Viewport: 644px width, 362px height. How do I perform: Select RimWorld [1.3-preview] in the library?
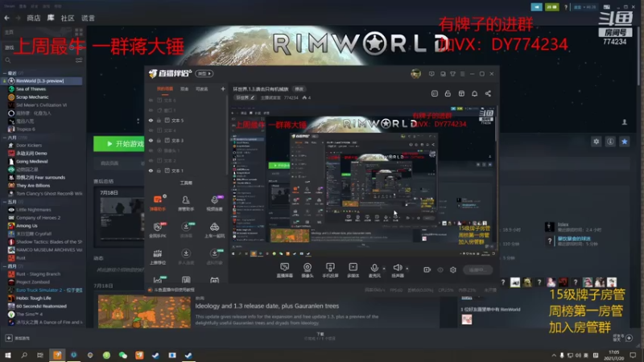coord(43,81)
